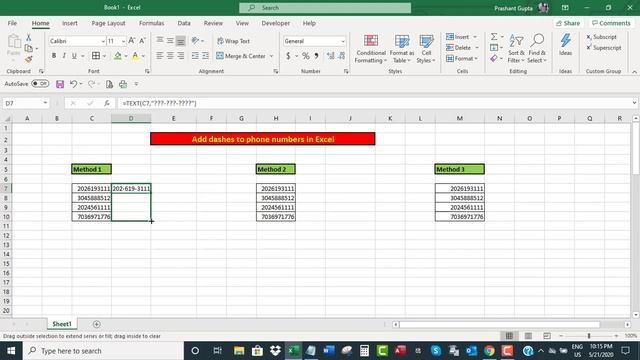Open the File menu tab
Viewport: 640px width, 360px height.
12,23
